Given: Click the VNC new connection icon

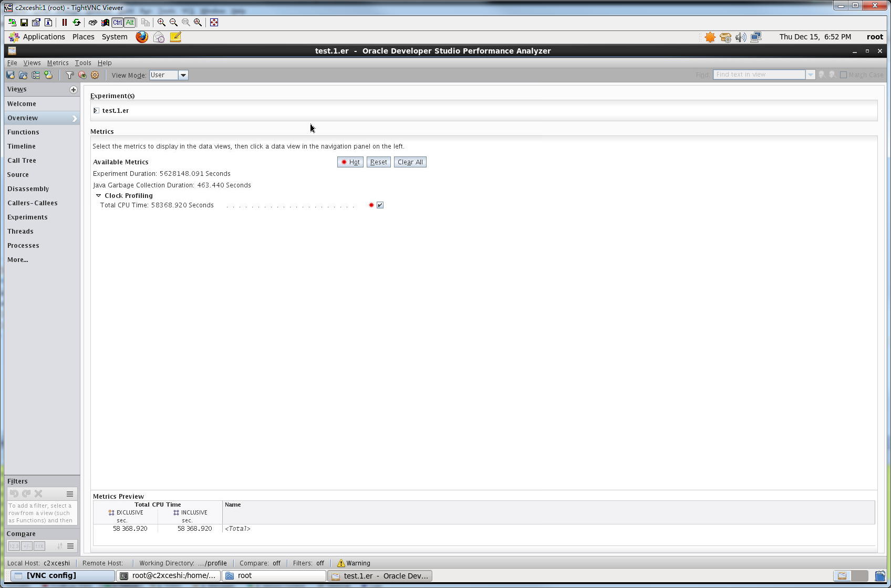Looking at the screenshot, I should 12,23.
